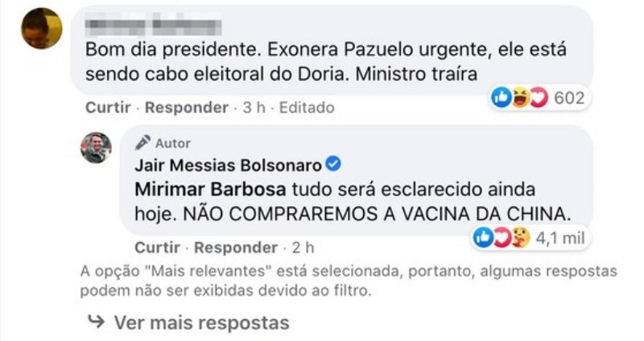Open the first commenter's profile picture
Viewport: 644px width, 341px height.
tap(42, 28)
